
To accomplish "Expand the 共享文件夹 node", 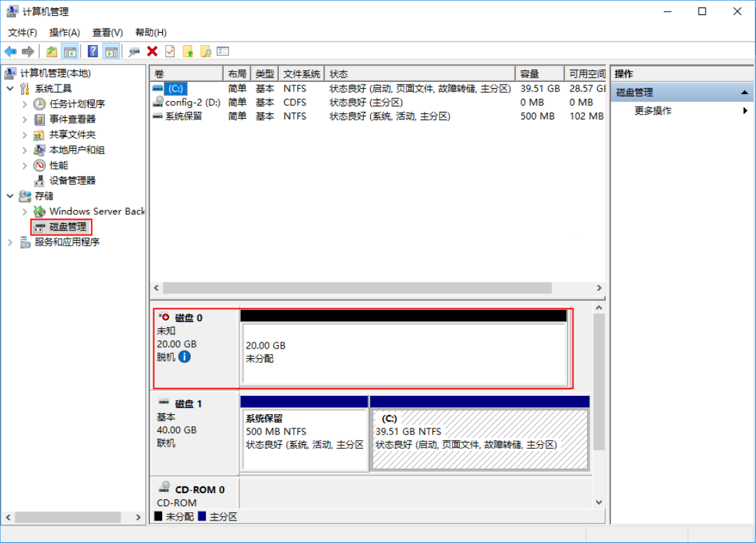I will [25, 134].
